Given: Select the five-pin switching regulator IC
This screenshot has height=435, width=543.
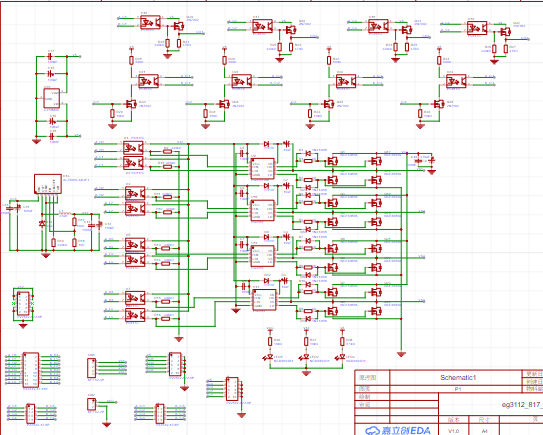Looking at the screenshot, I should (x=48, y=184).
